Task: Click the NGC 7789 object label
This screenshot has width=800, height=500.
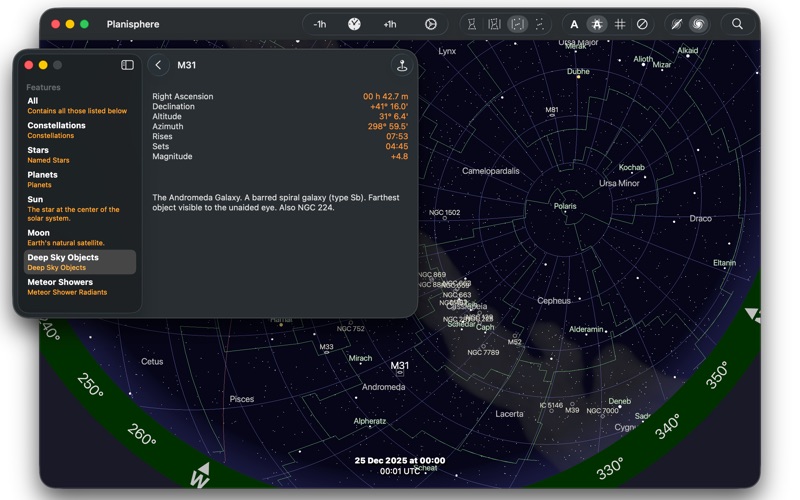Action: 483,353
